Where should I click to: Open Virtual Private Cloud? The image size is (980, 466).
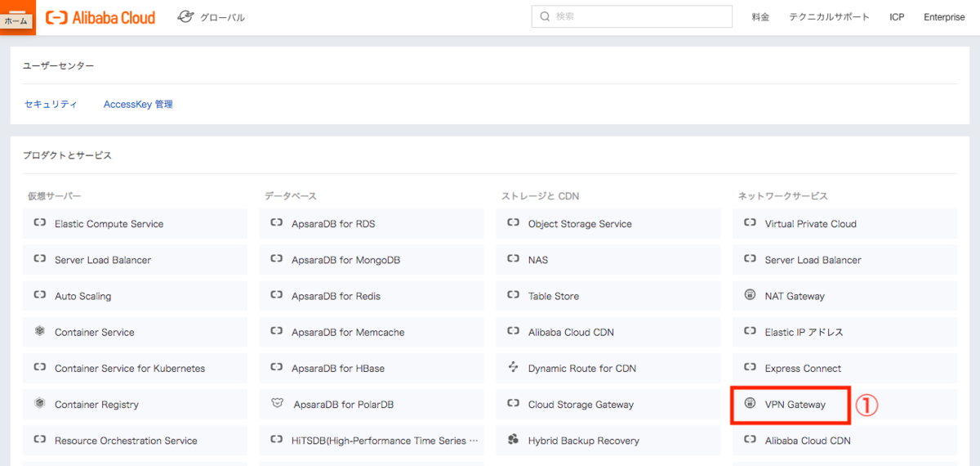(x=844, y=224)
